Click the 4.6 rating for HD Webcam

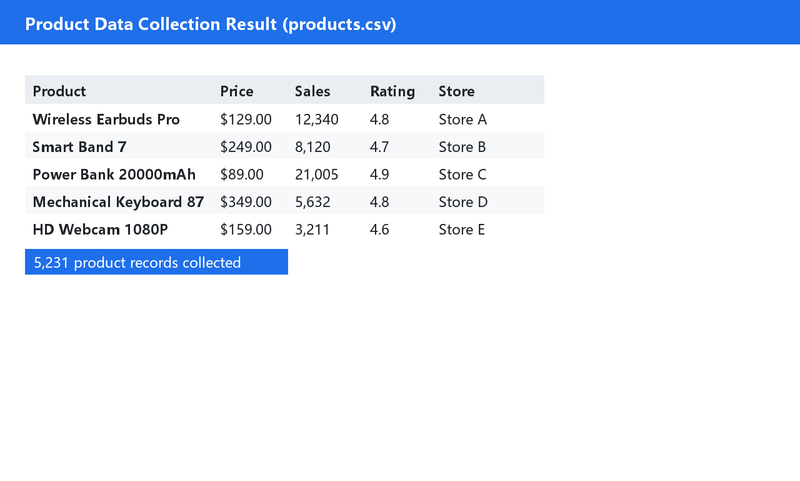pos(380,230)
